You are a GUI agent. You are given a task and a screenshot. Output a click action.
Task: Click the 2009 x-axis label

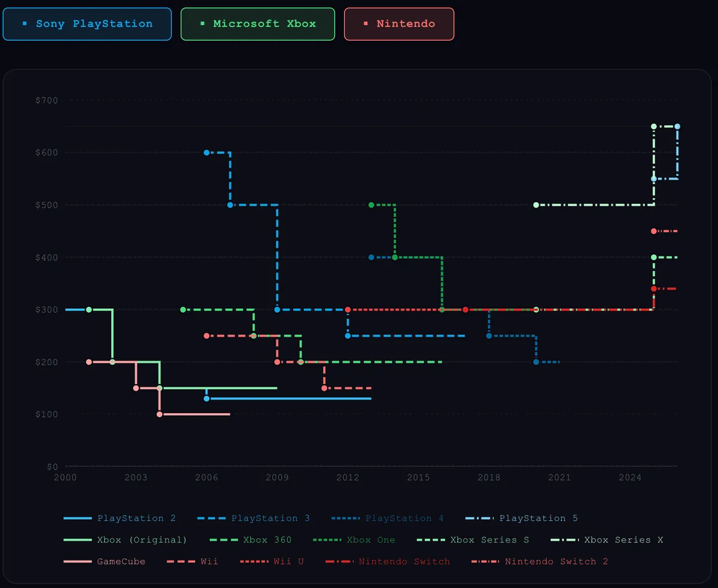tap(277, 477)
